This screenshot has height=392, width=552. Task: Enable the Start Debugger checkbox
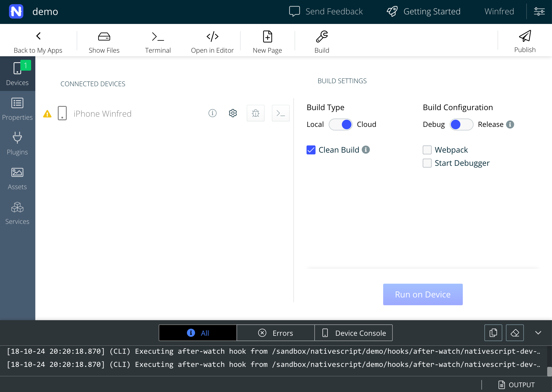point(427,163)
